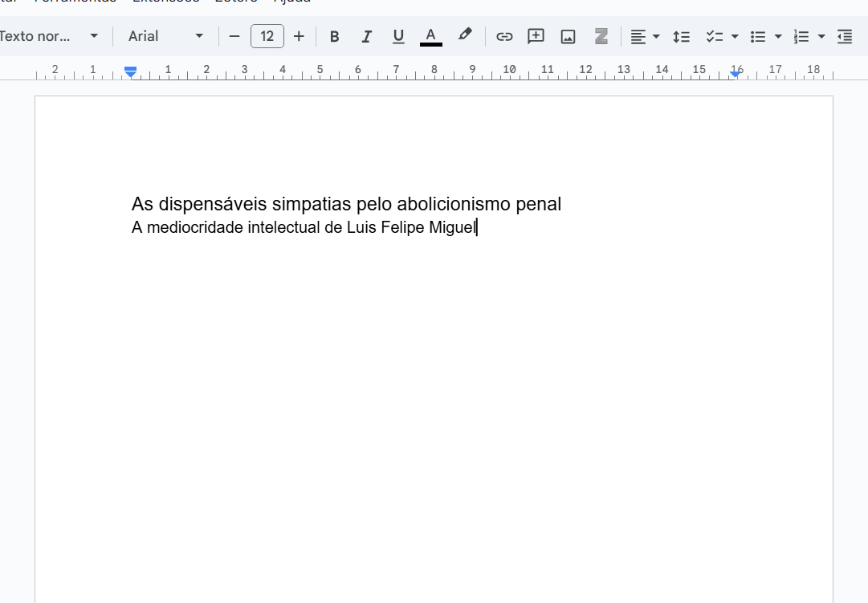Toggle italic formatting
Screen dimensions: 868x603
tap(366, 36)
